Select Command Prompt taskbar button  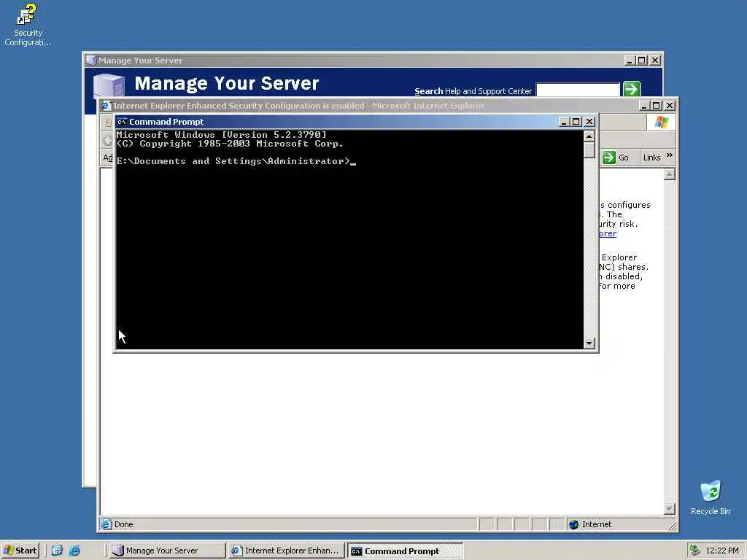click(405, 551)
